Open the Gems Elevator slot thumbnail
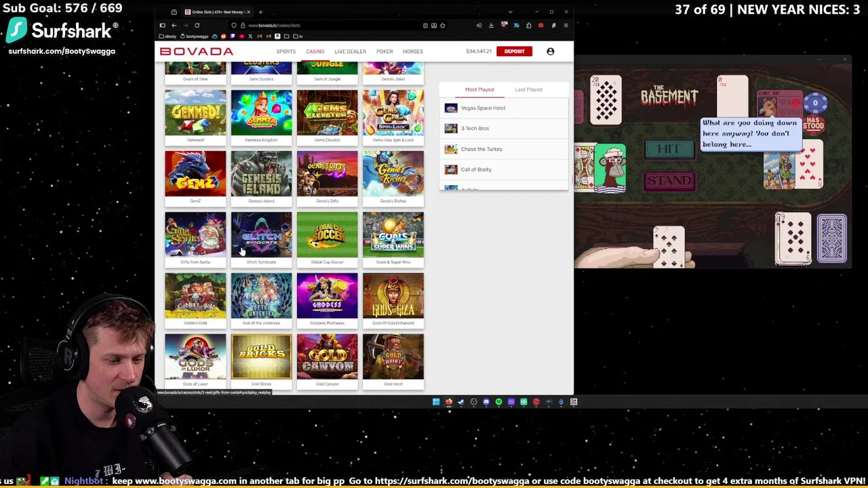 (x=327, y=113)
